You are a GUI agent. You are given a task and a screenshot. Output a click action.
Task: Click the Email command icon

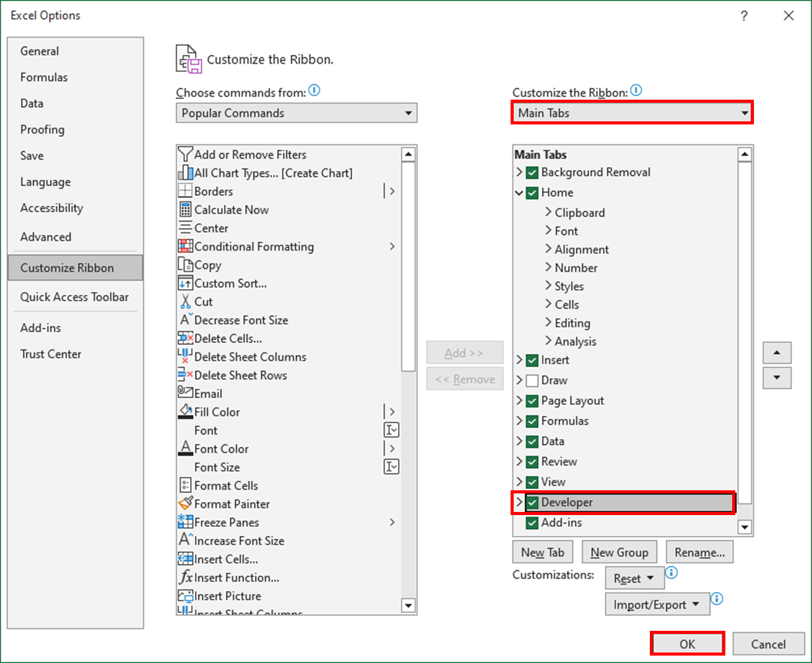pos(185,392)
